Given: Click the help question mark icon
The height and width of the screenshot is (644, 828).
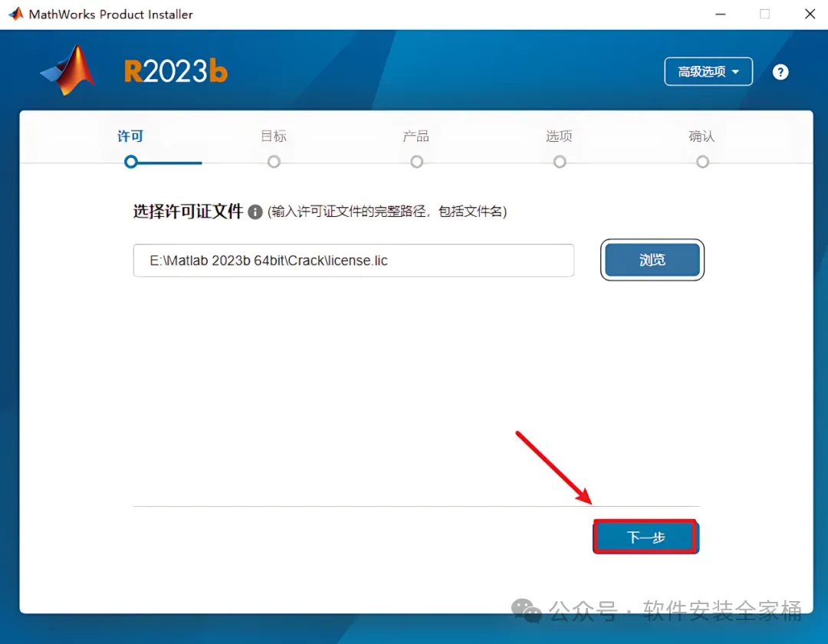Looking at the screenshot, I should tap(780, 72).
